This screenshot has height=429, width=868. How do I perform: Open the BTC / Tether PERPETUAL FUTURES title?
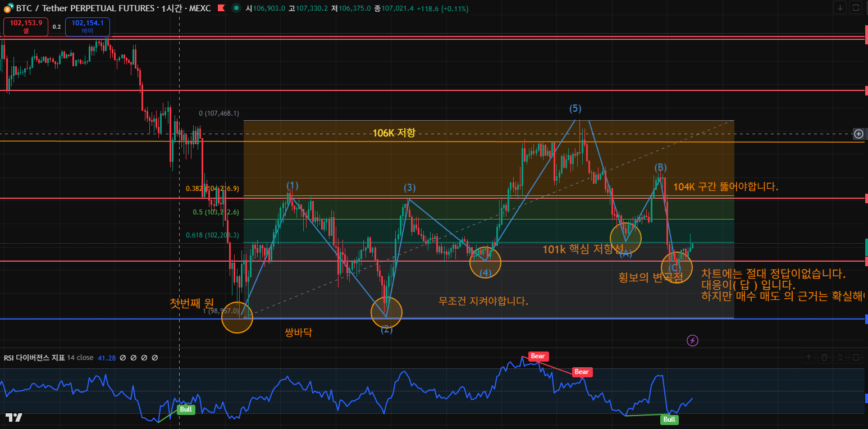tap(84, 8)
